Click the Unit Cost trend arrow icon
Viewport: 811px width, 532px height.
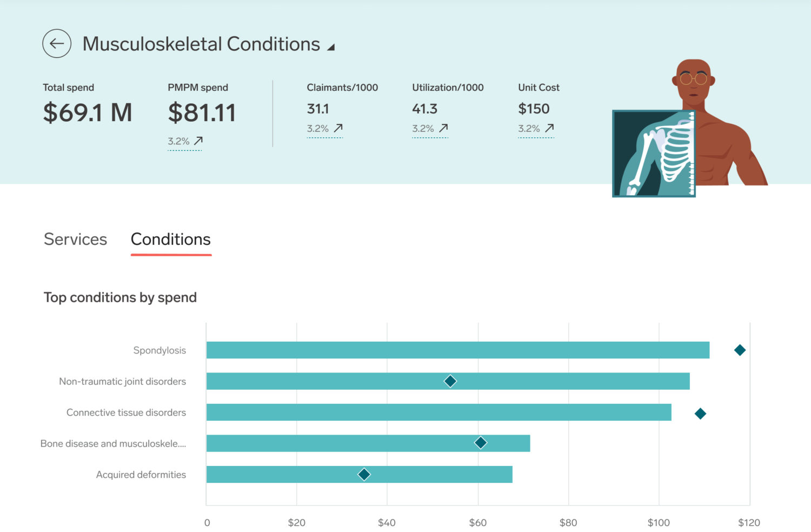(x=549, y=128)
